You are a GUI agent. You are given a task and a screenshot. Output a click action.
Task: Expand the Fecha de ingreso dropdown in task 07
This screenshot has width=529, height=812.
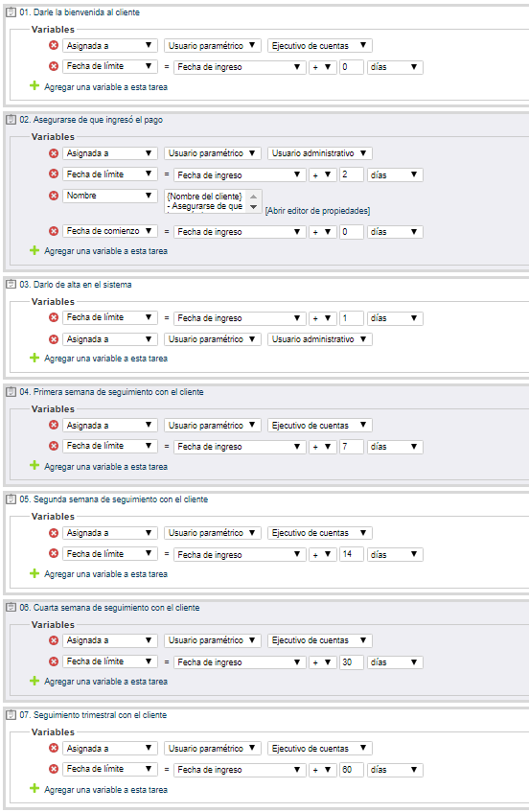tap(240, 770)
